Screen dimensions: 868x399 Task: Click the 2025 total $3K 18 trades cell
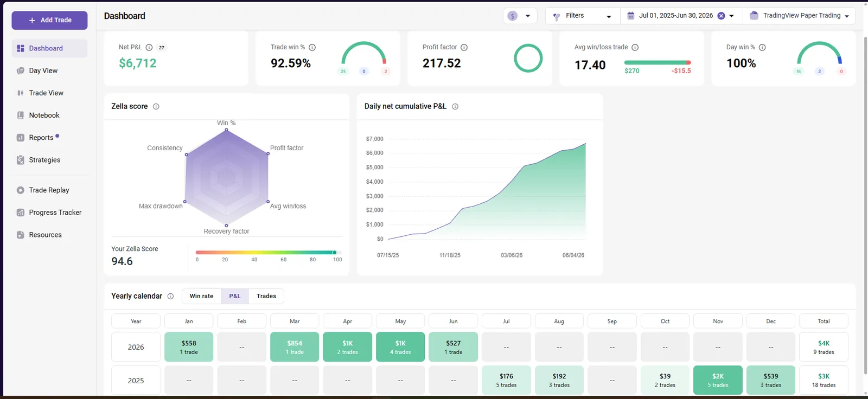[x=824, y=380]
